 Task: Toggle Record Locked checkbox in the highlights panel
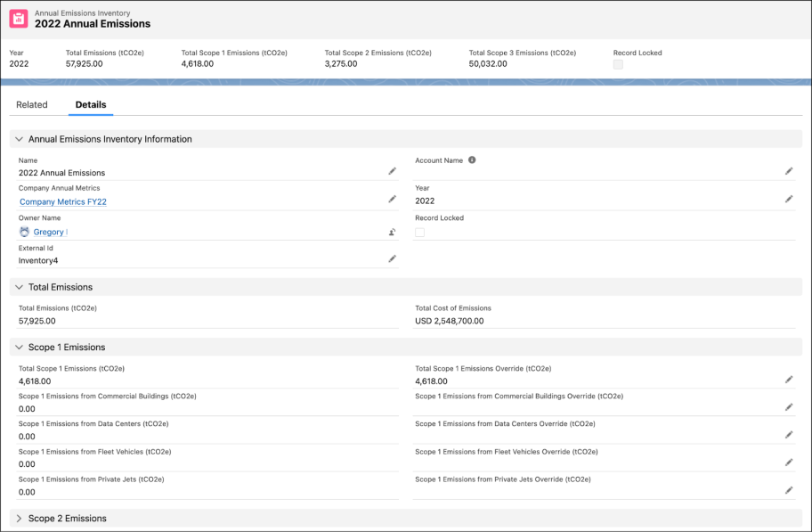coord(617,64)
